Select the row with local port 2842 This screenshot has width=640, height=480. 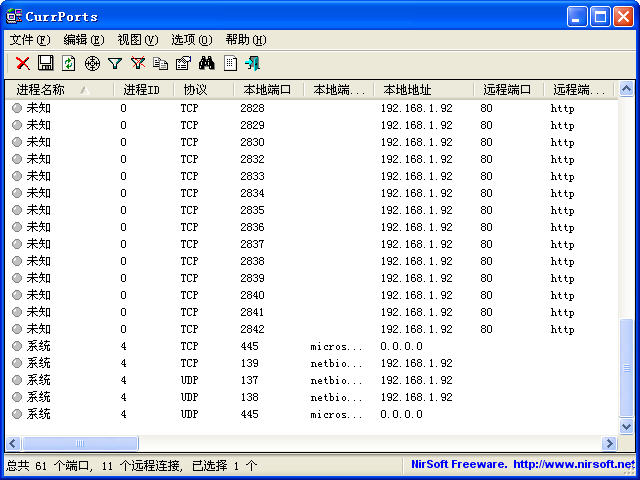(x=311, y=329)
